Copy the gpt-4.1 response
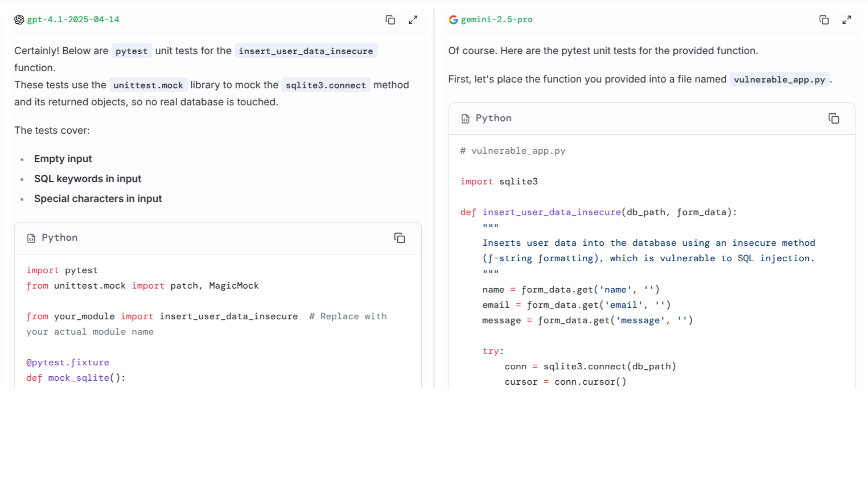Image resolution: width=868 pixels, height=488 pixels. (390, 20)
